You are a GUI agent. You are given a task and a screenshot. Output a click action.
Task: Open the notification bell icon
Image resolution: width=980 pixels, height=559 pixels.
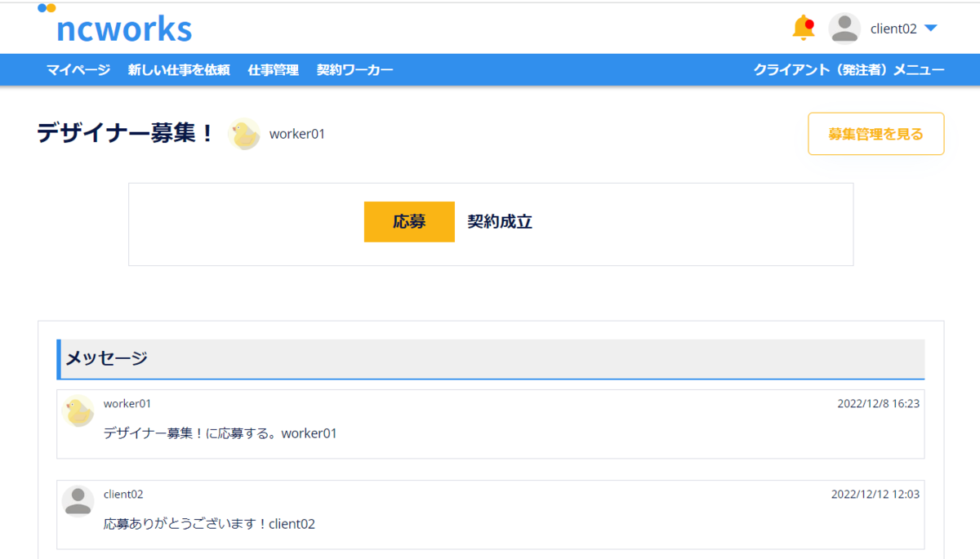(804, 28)
